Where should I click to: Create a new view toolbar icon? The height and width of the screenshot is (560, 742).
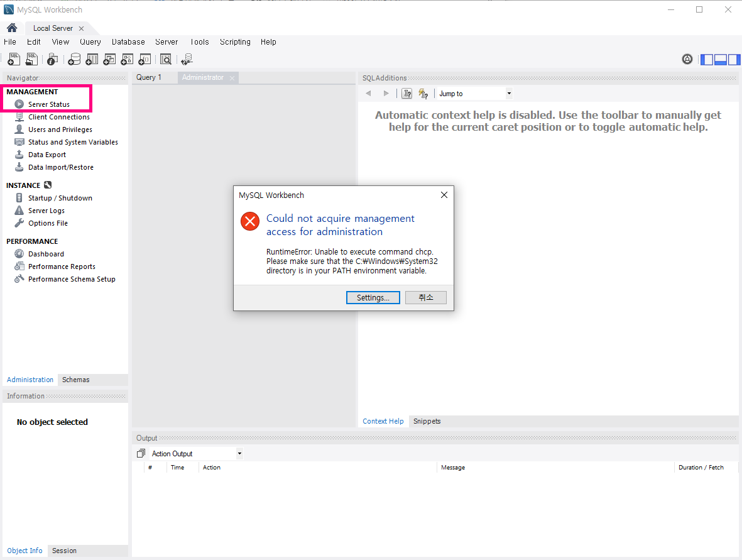tap(109, 59)
